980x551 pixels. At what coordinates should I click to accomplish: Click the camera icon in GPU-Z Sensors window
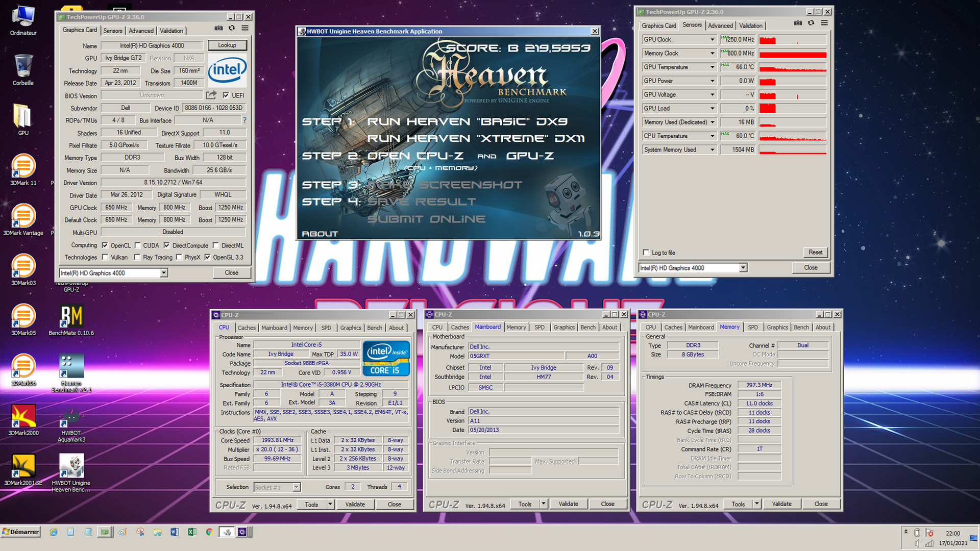[798, 23]
